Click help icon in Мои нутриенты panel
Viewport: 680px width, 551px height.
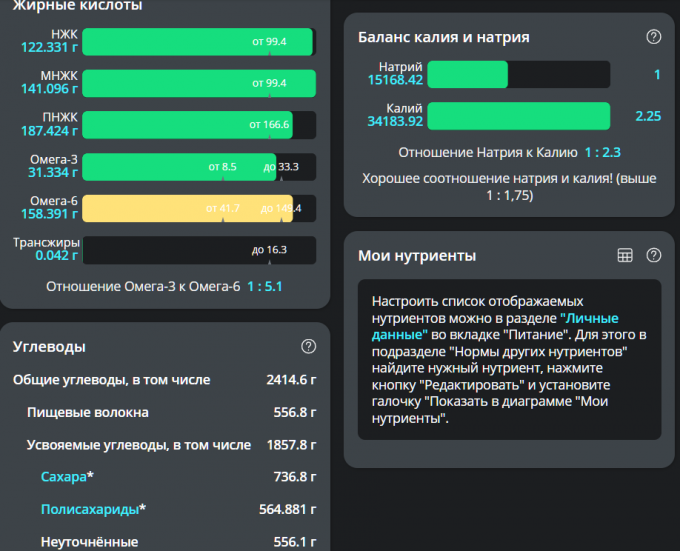pos(654,255)
